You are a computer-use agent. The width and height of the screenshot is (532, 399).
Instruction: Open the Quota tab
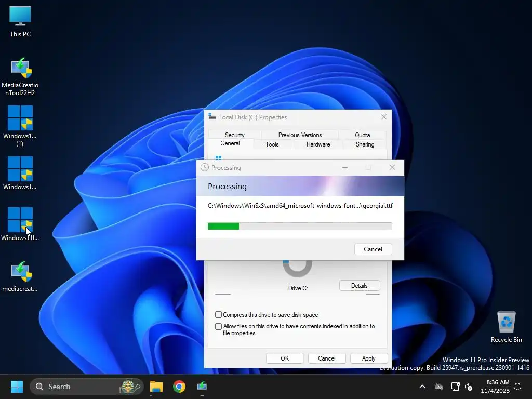pyautogui.click(x=362, y=135)
